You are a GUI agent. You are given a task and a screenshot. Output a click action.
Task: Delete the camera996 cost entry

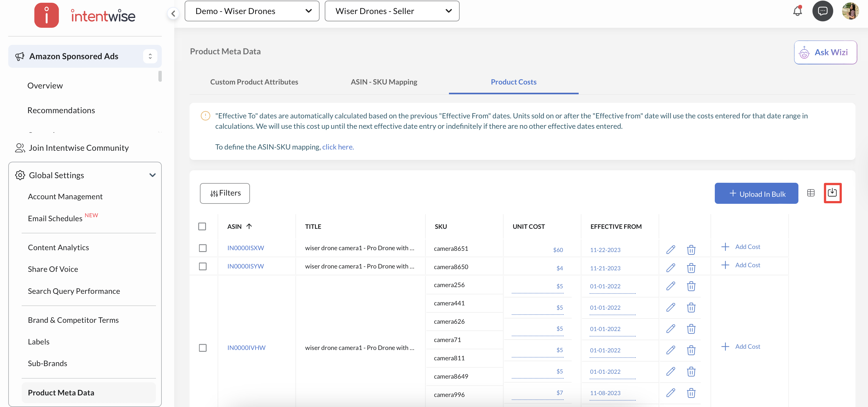pyautogui.click(x=691, y=393)
